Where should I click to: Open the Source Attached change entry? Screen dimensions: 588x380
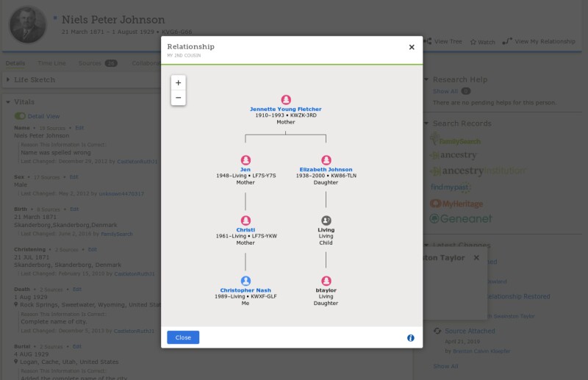(x=470, y=331)
